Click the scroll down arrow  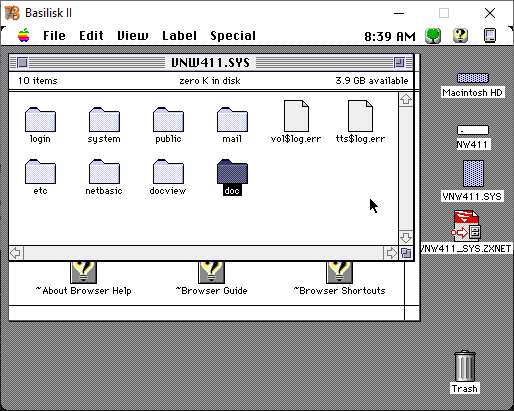click(x=406, y=238)
